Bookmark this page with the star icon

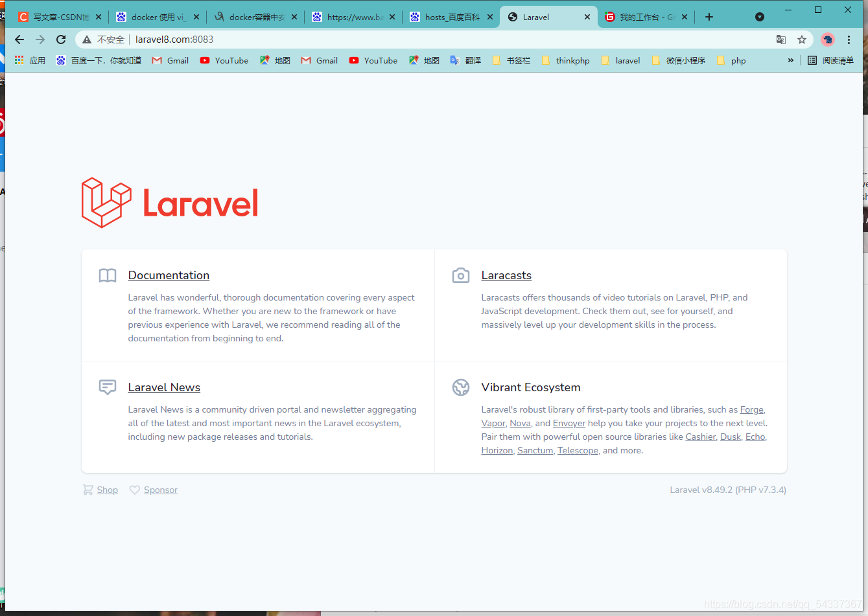802,40
